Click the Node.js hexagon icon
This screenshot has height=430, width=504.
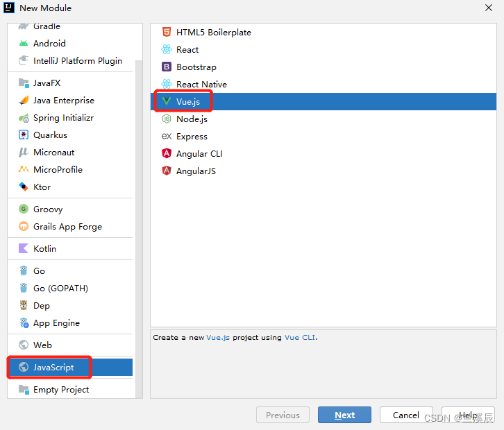(x=167, y=119)
